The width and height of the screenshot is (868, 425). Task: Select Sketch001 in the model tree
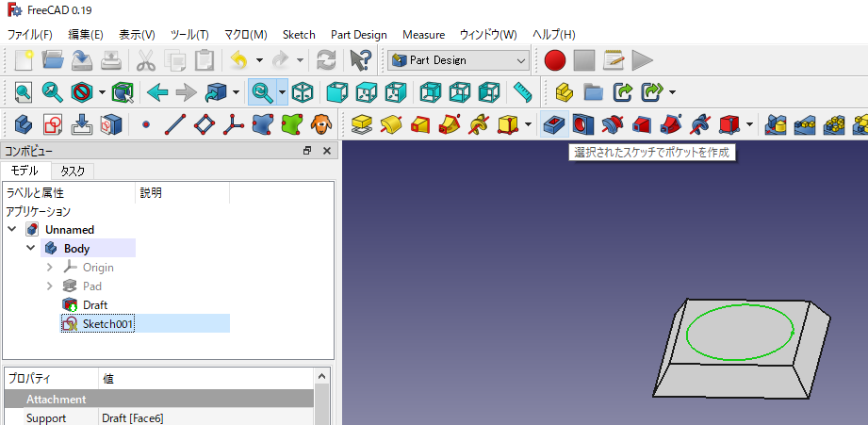point(108,324)
